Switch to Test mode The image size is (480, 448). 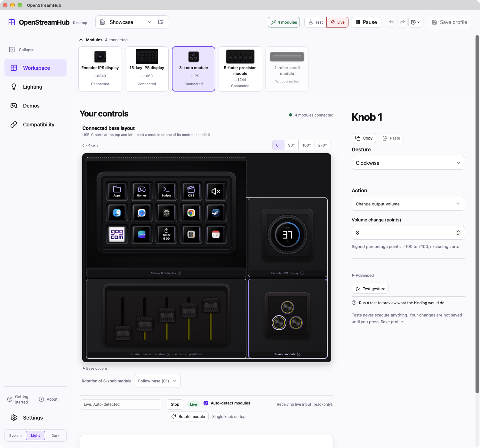pyautogui.click(x=316, y=22)
